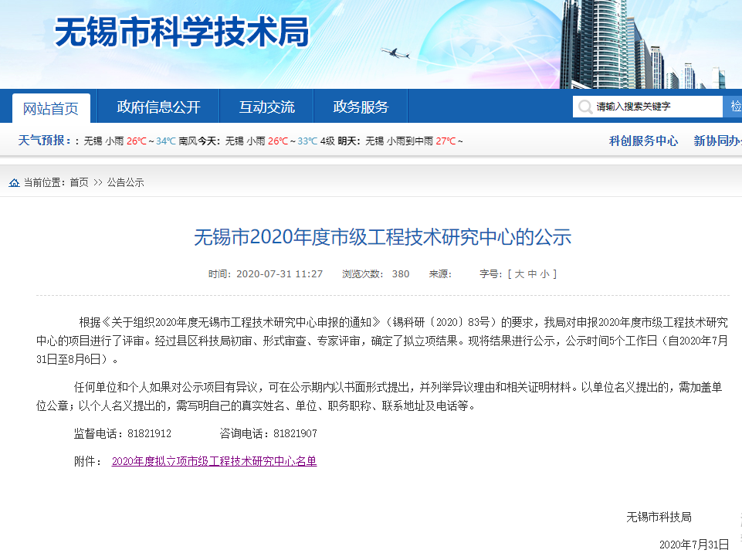
Task: Open the 政府信息公开 menu
Action: point(158,107)
